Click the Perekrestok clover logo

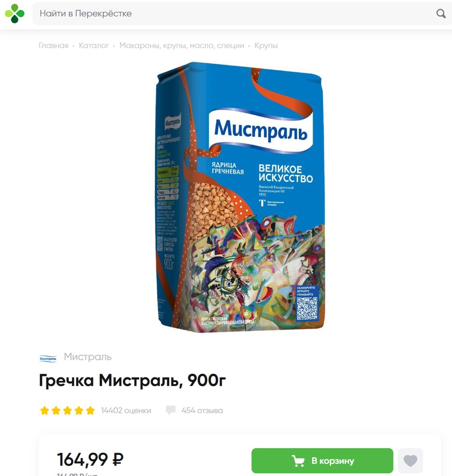click(14, 13)
